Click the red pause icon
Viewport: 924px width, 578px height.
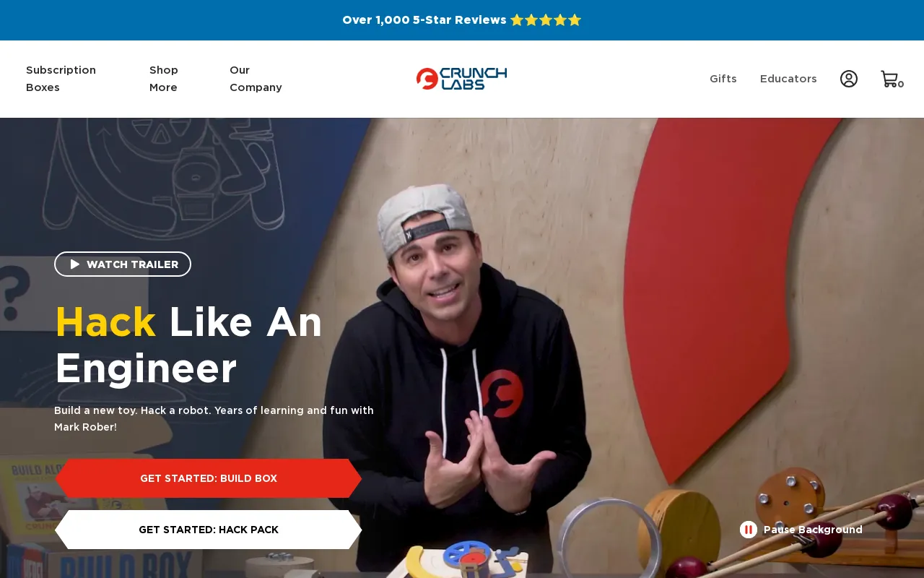click(749, 530)
